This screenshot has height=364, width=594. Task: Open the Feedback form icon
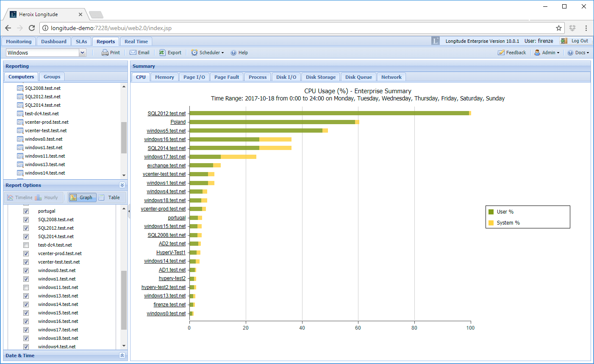click(x=501, y=53)
